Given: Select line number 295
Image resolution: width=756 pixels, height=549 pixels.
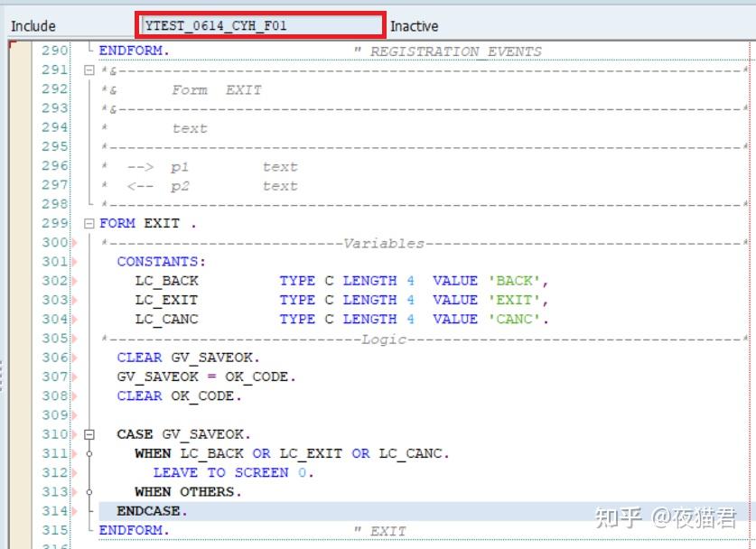Looking at the screenshot, I should coord(55,146).
